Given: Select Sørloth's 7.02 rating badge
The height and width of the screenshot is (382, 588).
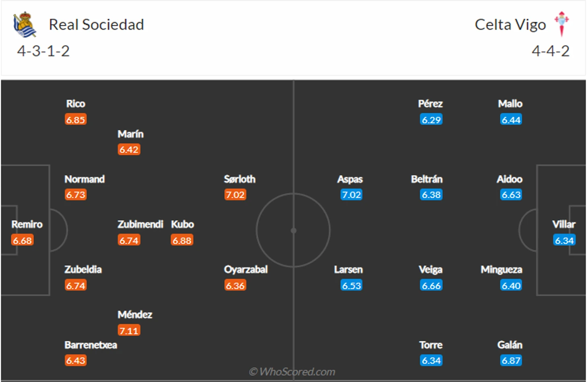Looking at the screenshot, I should pos(235,195).
